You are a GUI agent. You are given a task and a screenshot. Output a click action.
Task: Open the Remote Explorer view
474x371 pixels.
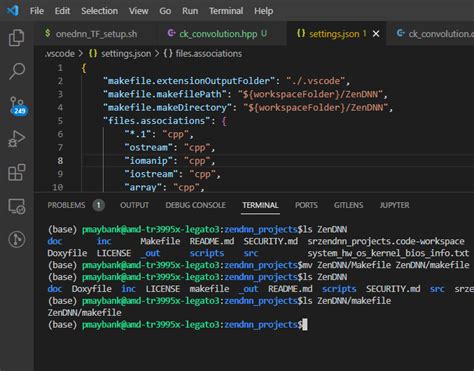tap(17, 206)
